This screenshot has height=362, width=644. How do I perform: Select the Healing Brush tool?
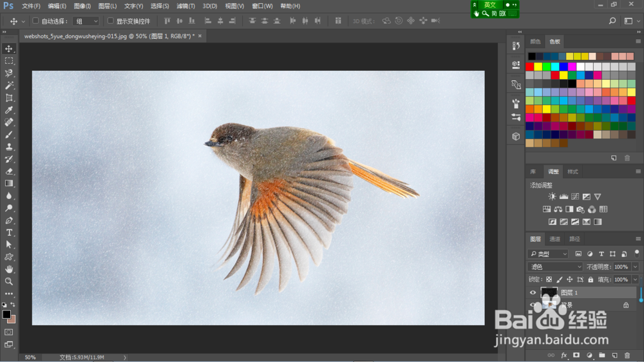click(8, 122)
